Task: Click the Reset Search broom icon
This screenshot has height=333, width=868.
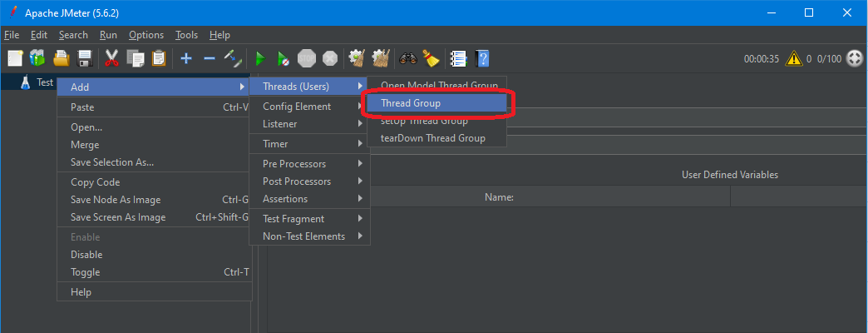Action: pyautogui.click(x=431, y=57)
